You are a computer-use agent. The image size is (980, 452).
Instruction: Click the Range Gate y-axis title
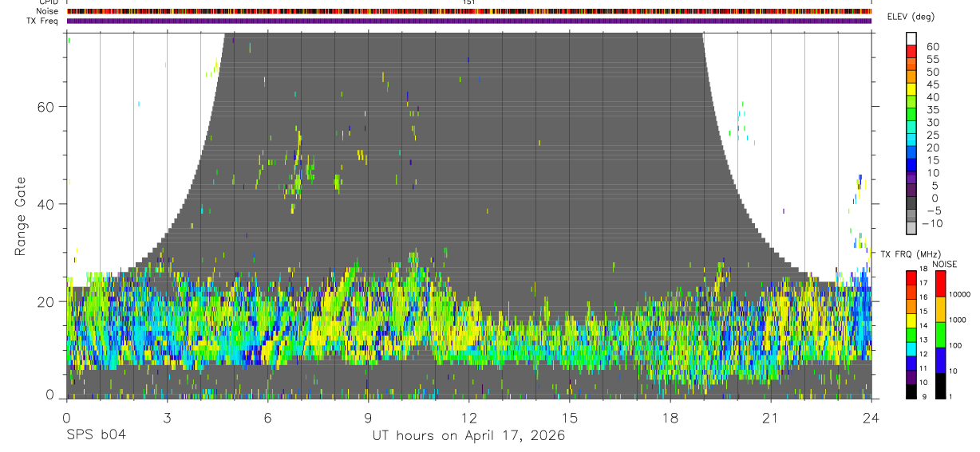click(x=21, y=217)
